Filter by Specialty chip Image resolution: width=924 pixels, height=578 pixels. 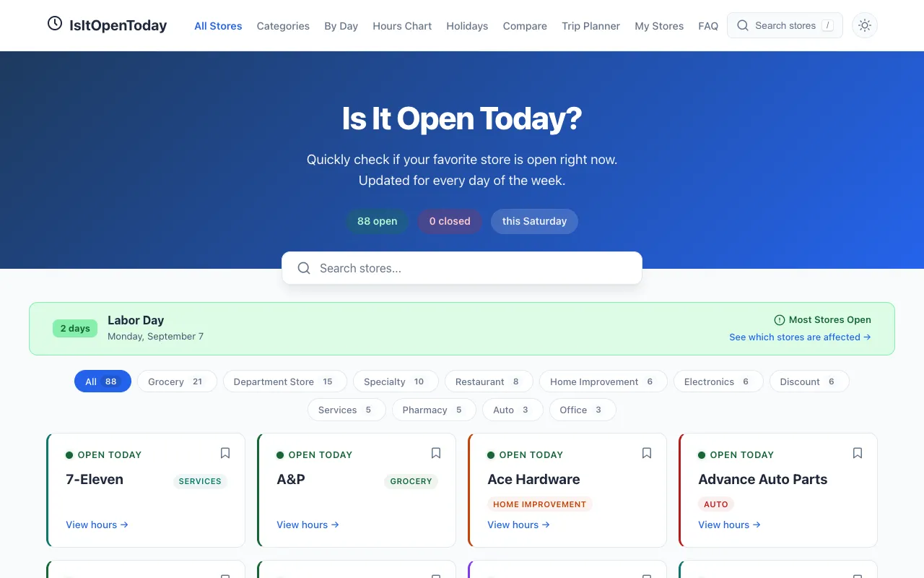pyautogui.click(x=396, y=381)
